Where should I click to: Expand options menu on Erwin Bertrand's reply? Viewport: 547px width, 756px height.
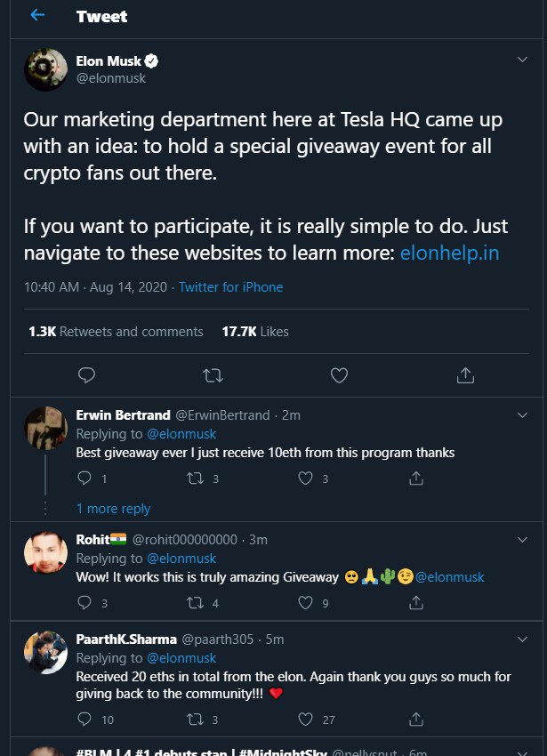pyautogui.click(x=522, y=414)
